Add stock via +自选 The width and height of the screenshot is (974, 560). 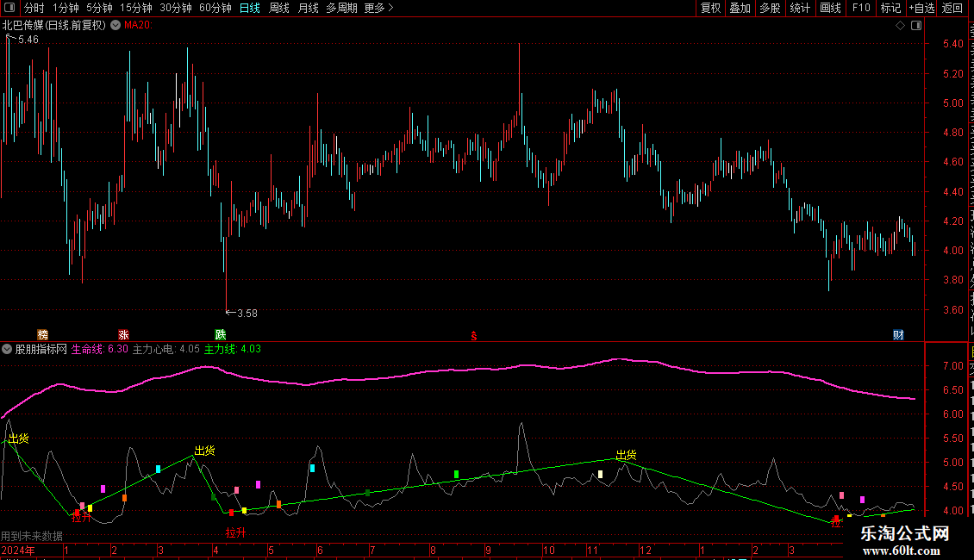point(921,8)
